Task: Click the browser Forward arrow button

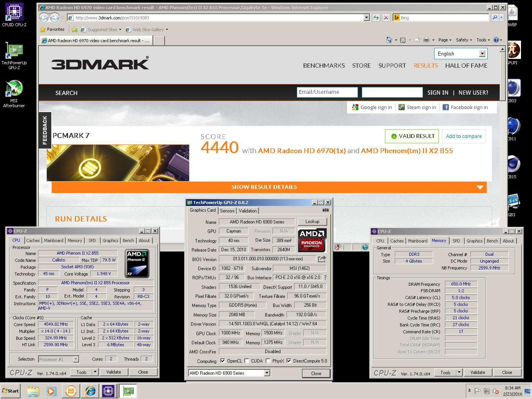Action: [55, 17]
